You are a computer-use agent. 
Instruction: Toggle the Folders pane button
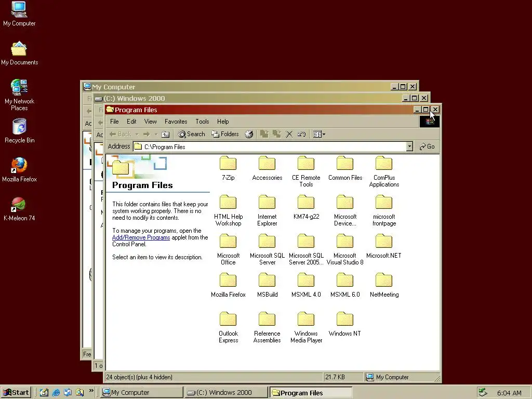click(225, 135)
